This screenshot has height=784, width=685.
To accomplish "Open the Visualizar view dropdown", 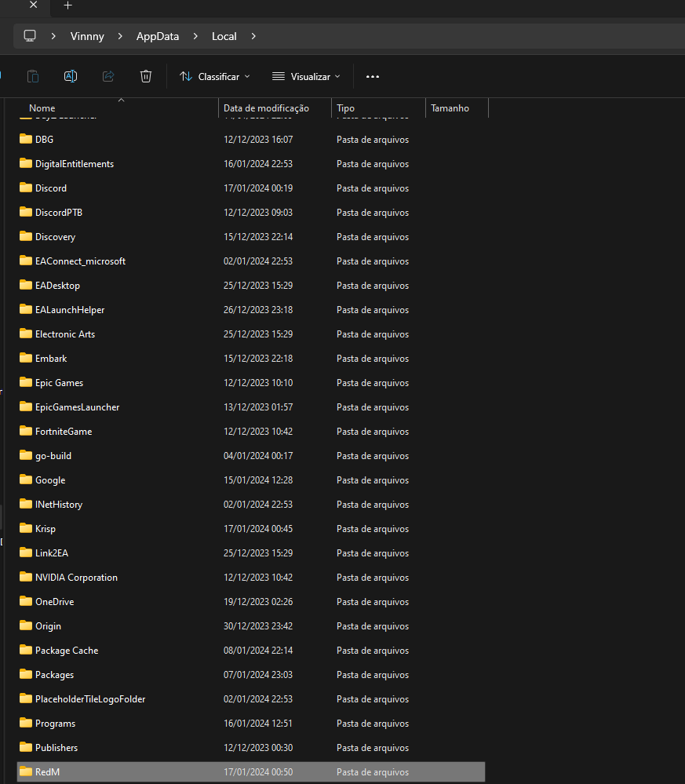I will coord(306,76).
